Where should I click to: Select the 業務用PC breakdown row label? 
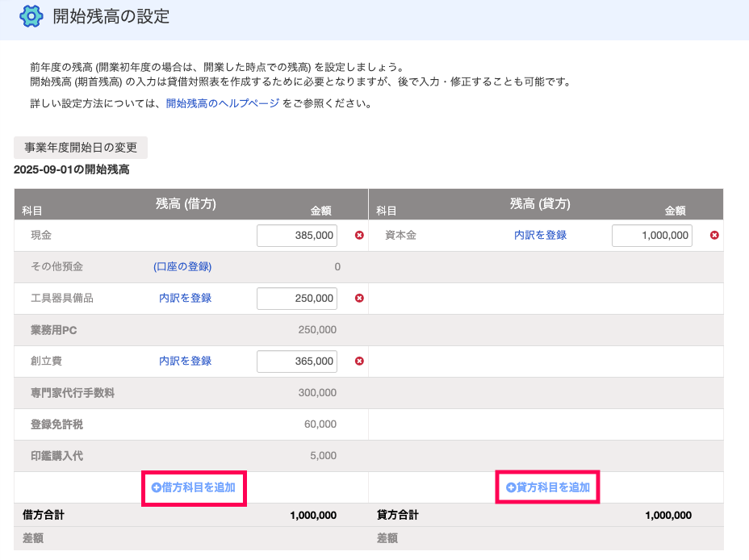click(53, 330)
